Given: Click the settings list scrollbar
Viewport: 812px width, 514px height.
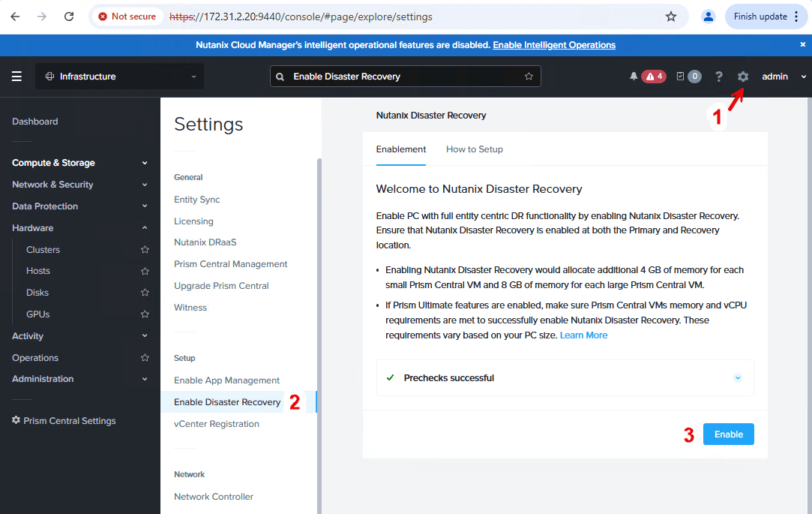Looking at the screenshot, I should (x=319, y=335).
